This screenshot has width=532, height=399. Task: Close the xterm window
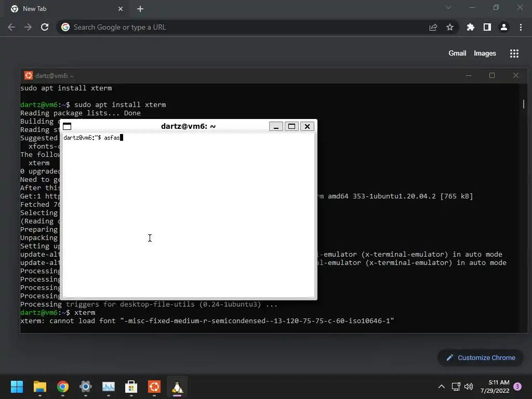click(x=307, y=126)
